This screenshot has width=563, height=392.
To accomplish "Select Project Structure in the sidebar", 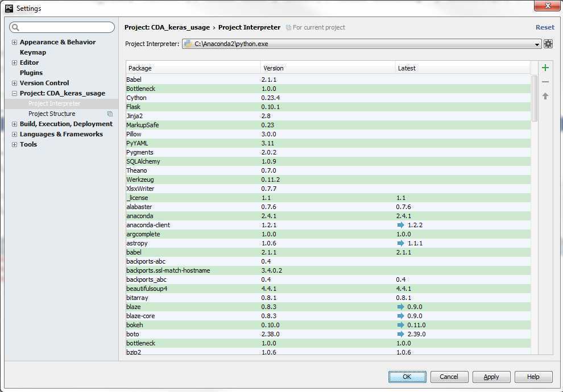I will (x=52, y=114).
